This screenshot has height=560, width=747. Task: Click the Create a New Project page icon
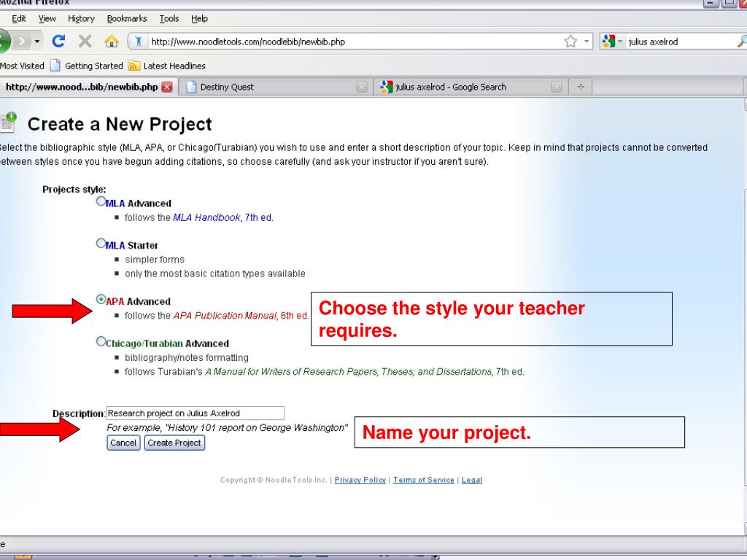click(x=9, y=122)
